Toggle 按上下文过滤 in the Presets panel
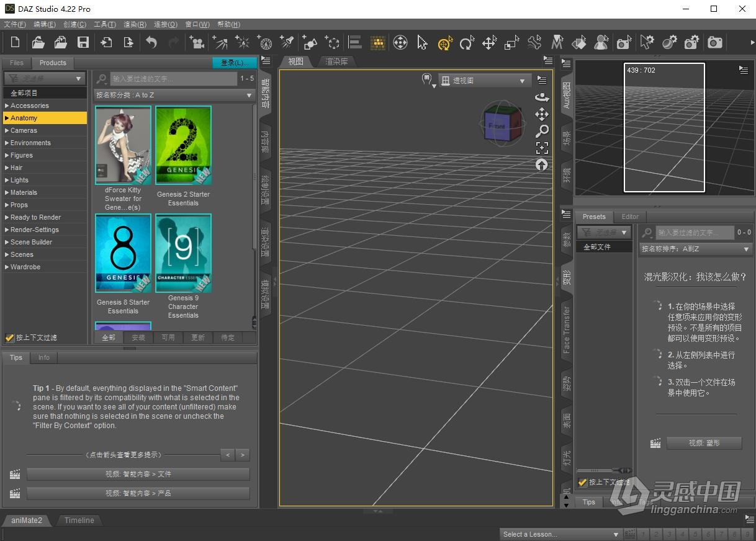756x541 pixels. coord(582,483)
